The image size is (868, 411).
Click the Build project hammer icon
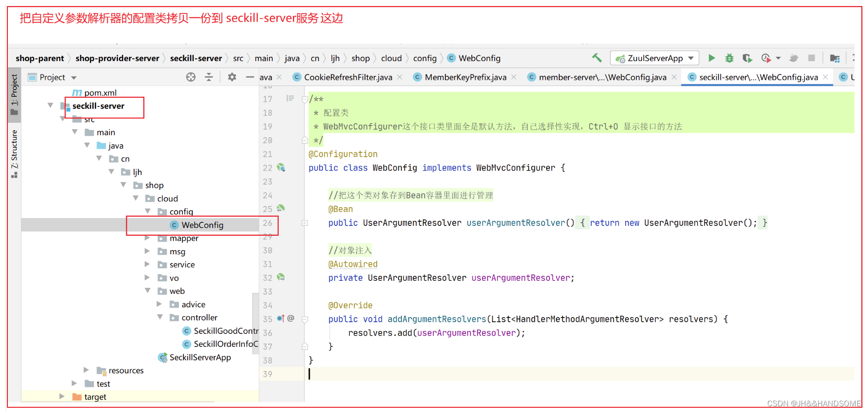597,58
